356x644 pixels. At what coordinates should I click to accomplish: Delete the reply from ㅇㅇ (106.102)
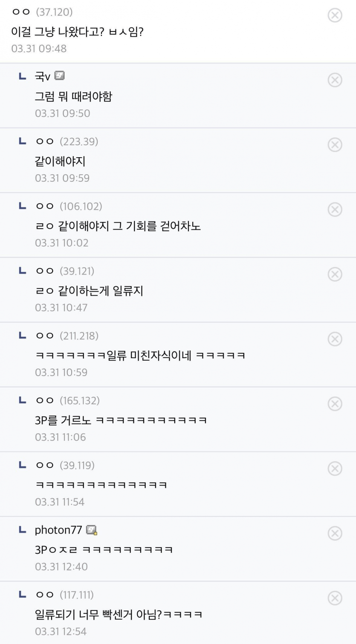335,210
